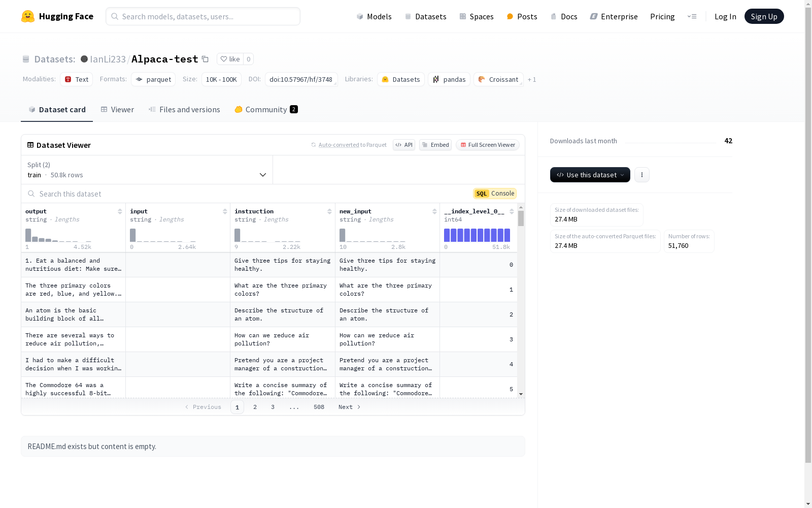
Task: Sort the __index_level_0__ column
Action: pyautogui.click(x=512, y=211)
